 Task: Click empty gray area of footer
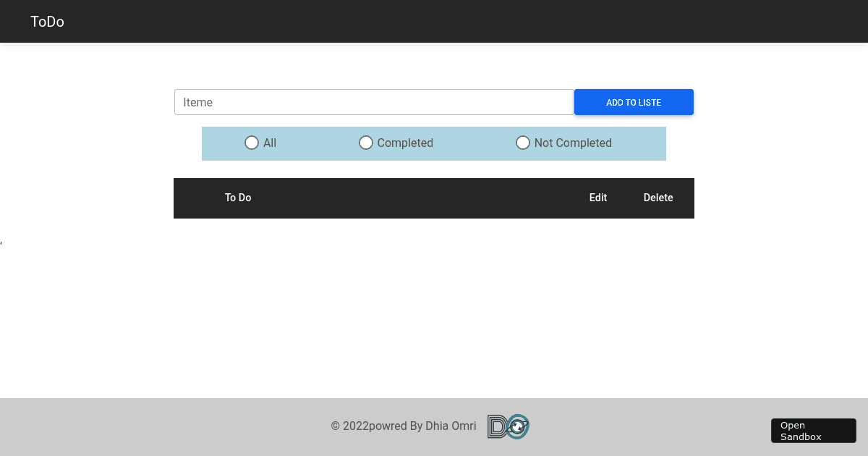coord(181,427)
